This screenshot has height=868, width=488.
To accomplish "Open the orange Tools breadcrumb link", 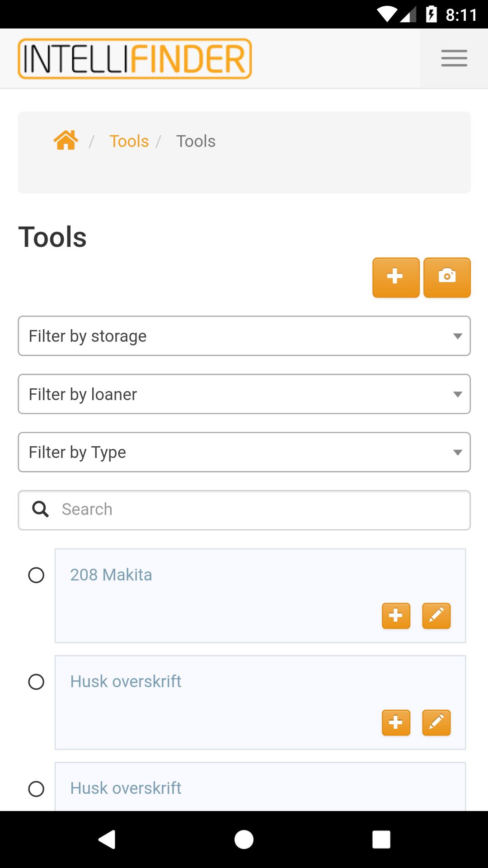I will point(129,141).
